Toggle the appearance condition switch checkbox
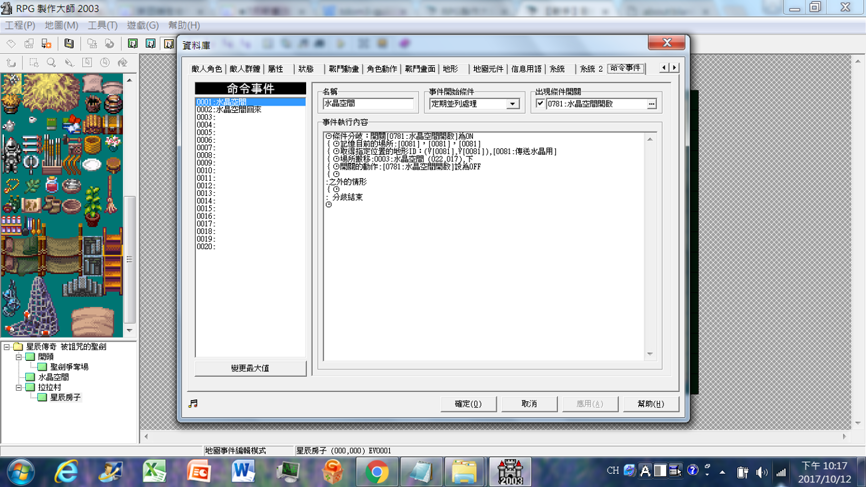The width and height of the screenshot is (866, 487). (540, 104)
